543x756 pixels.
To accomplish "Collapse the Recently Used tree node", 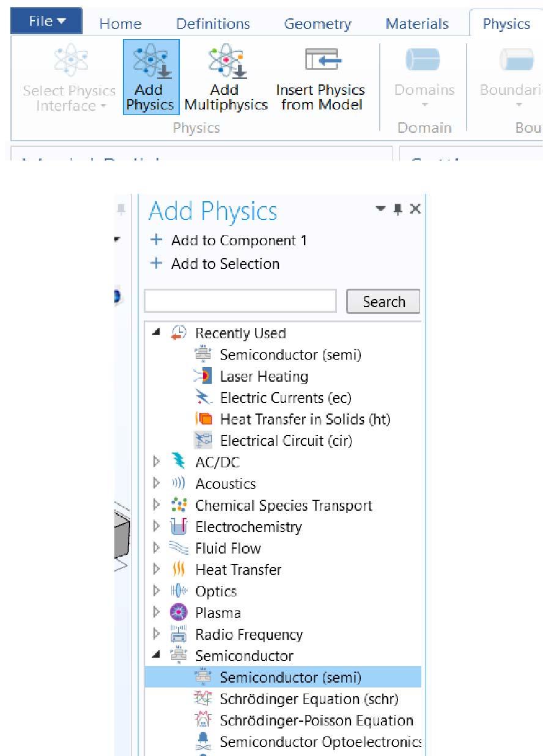I will point(157,332).
